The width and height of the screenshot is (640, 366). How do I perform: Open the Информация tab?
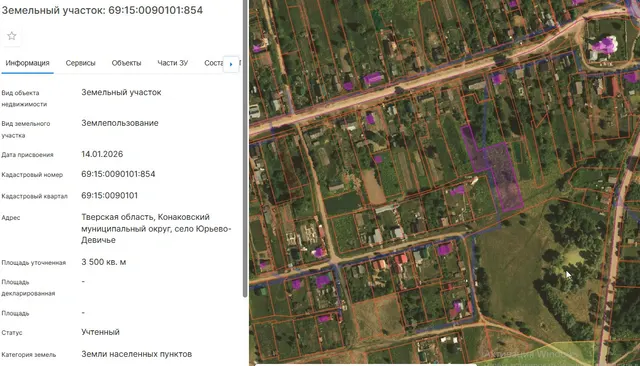[x=27, y=63]
